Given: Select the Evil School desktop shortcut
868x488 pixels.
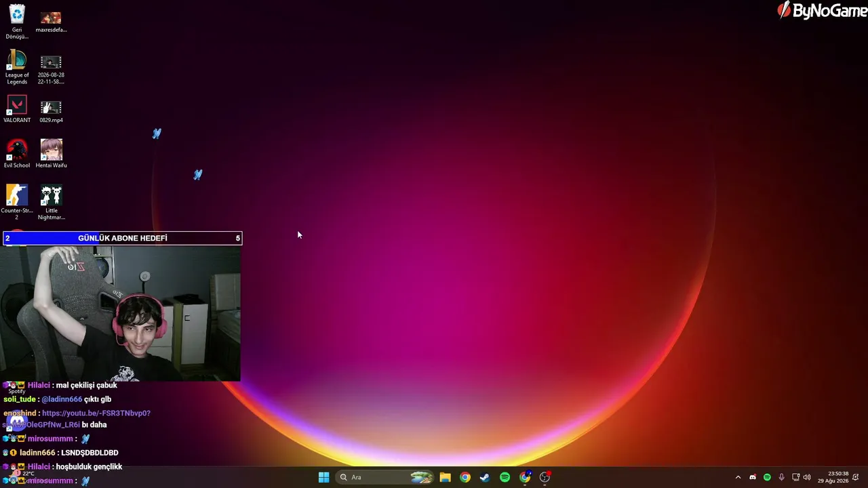Looking at the screenshot, I should pos(17,155).
